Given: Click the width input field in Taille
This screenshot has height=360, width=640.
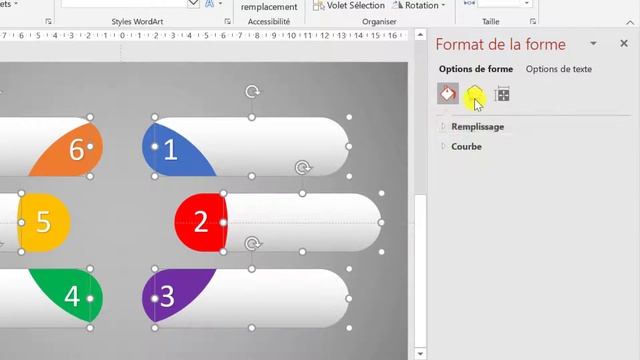Looking at the screenshot, I should point(500,3).
